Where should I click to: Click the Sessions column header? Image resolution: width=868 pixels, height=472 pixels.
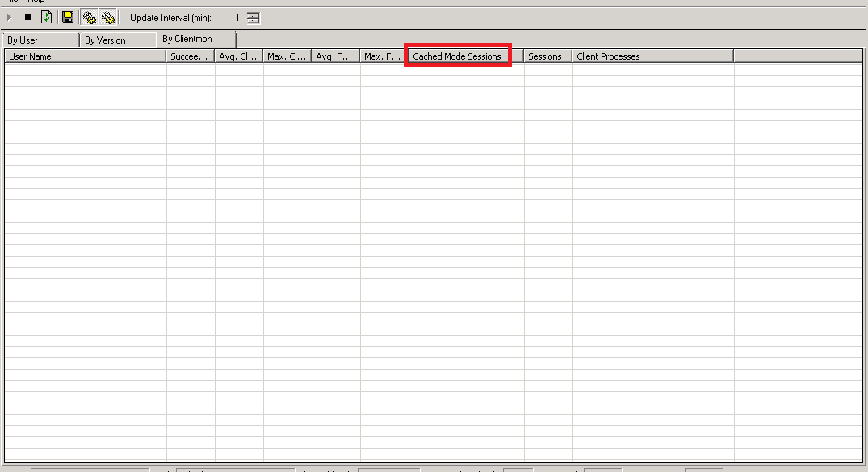tap(547, 56)
